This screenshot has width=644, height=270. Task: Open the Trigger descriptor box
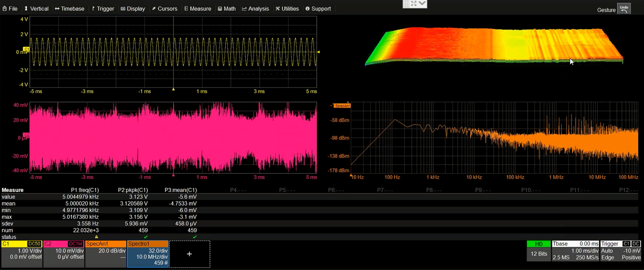pyautogui.click(x=621, y=251)
